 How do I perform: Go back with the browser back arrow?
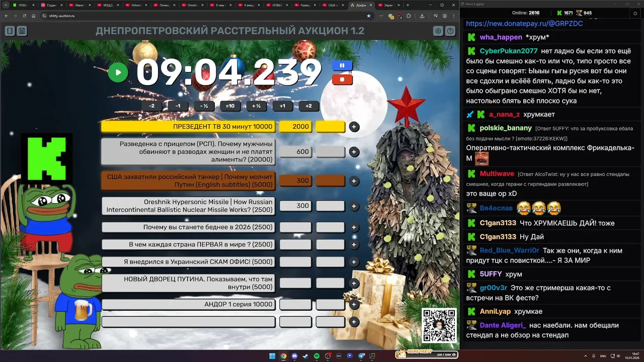coord(6,16)
